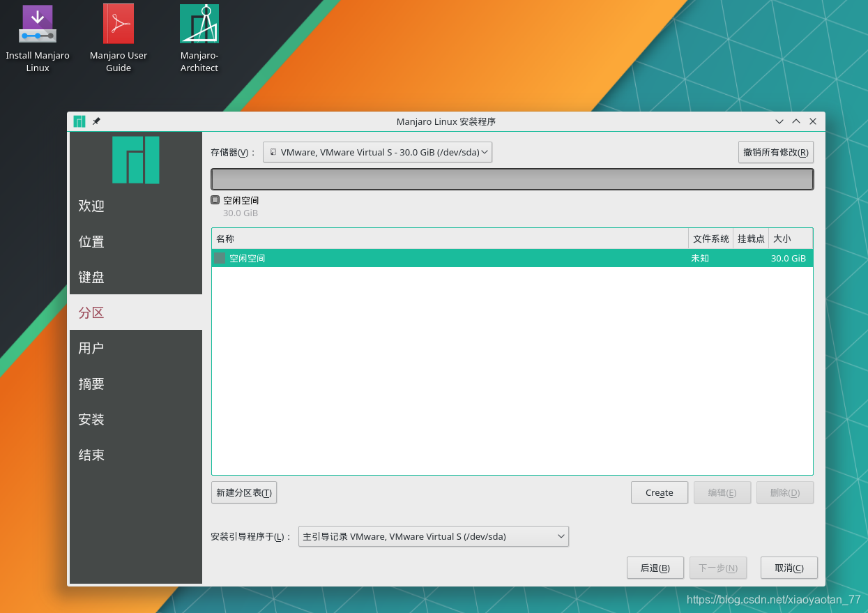Click the pin icon in the title bar
This screenshot has width=868, height=613.
click(97, 121)
